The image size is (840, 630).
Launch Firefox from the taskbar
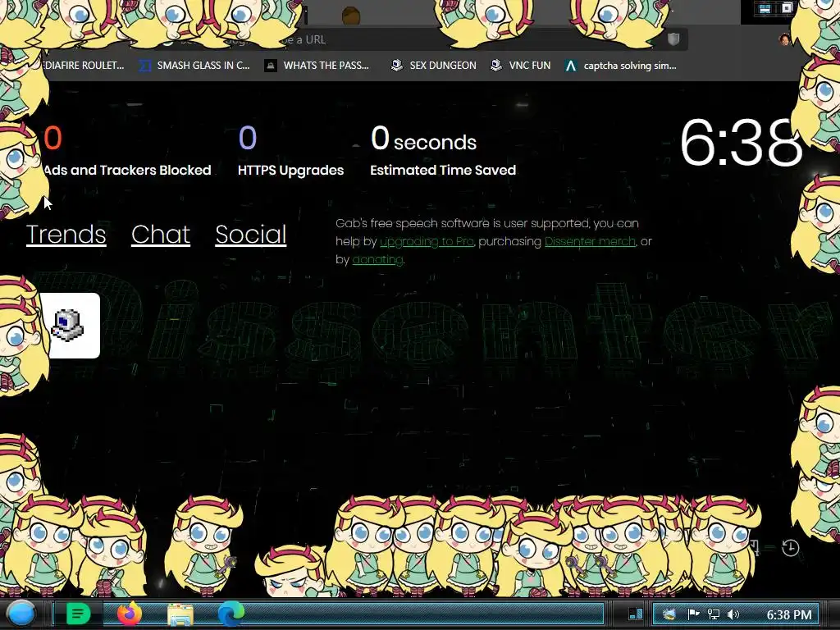point(129,614)
